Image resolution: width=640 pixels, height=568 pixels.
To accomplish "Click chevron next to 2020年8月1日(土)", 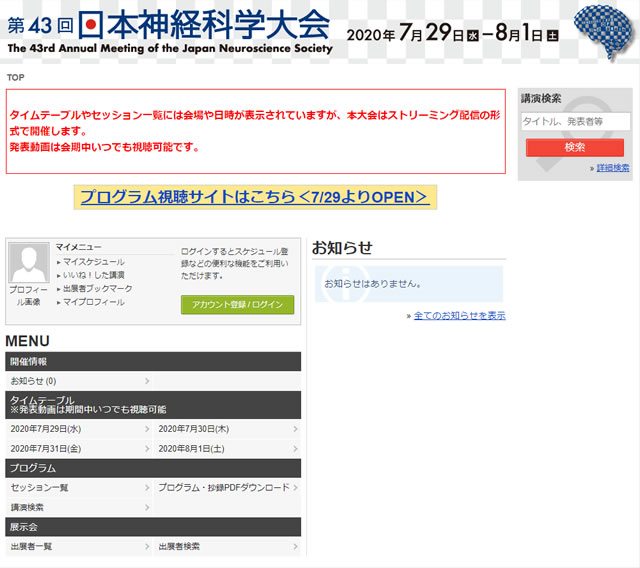I will tap(296, 449).
